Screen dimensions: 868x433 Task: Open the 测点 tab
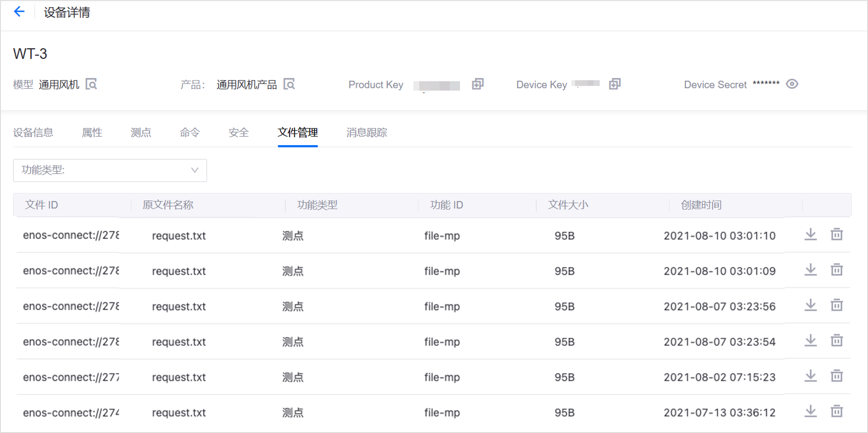tap(140, 133)
